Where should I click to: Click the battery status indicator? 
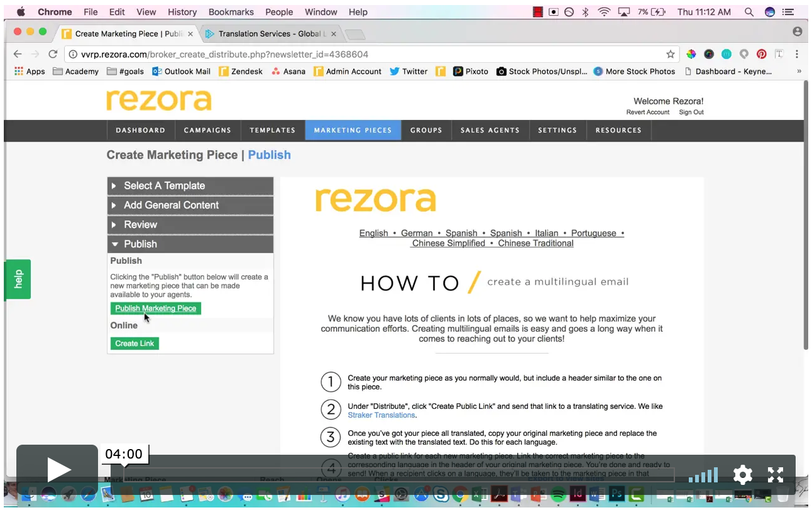point(651,12)
